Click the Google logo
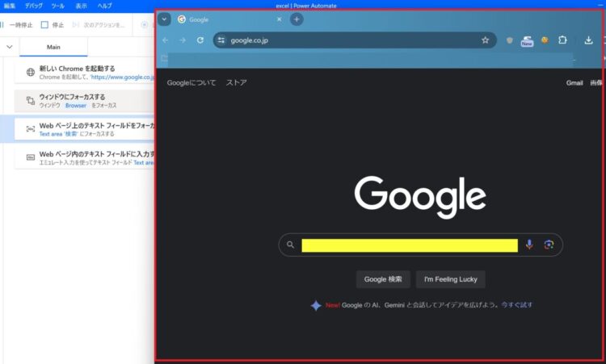Viewport: 606px width, 364px height. point(420,197)
